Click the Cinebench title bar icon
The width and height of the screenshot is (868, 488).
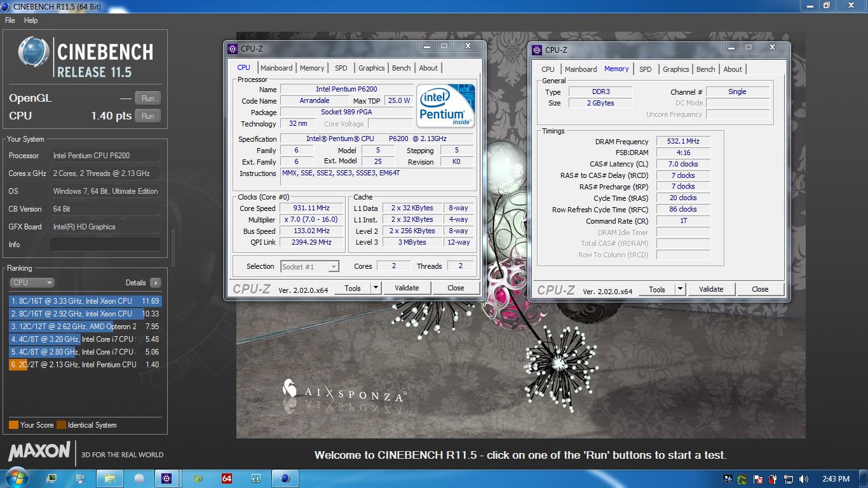pos(4,6)
